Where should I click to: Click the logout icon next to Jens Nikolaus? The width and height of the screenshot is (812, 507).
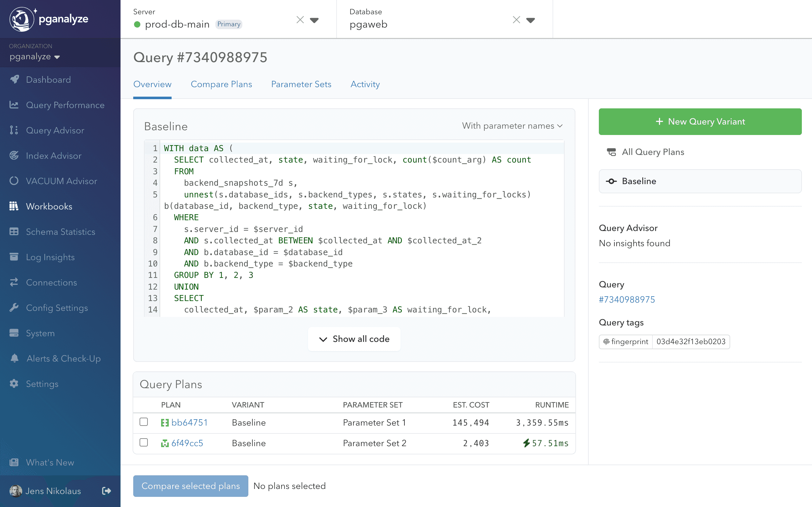coord(106,491)
